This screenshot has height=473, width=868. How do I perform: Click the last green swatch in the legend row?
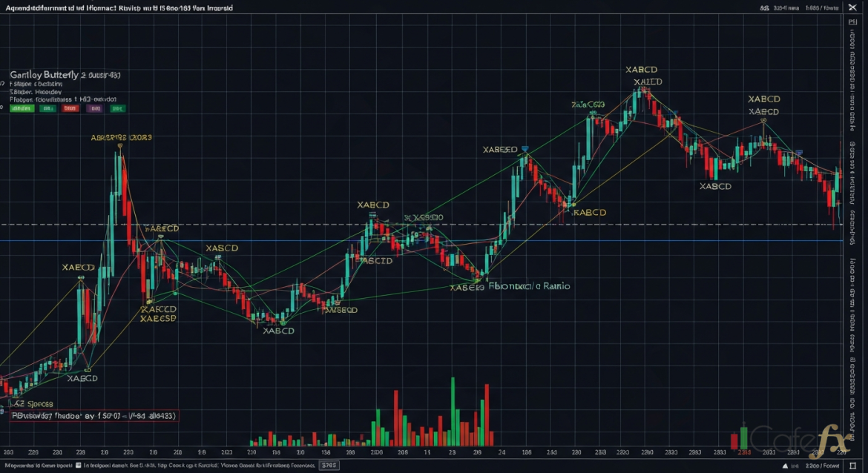click(116, 107)
